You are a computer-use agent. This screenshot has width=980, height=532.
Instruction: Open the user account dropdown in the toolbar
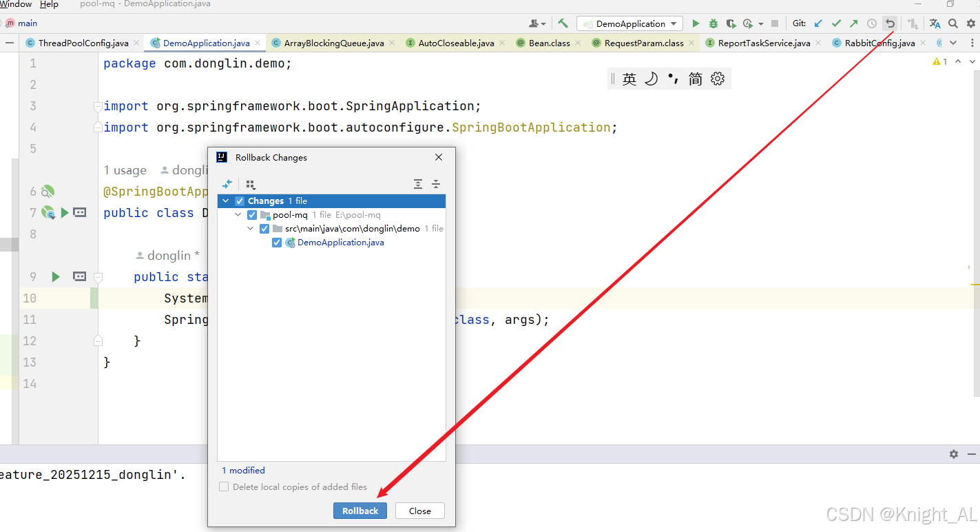click(x=537, y=23)
